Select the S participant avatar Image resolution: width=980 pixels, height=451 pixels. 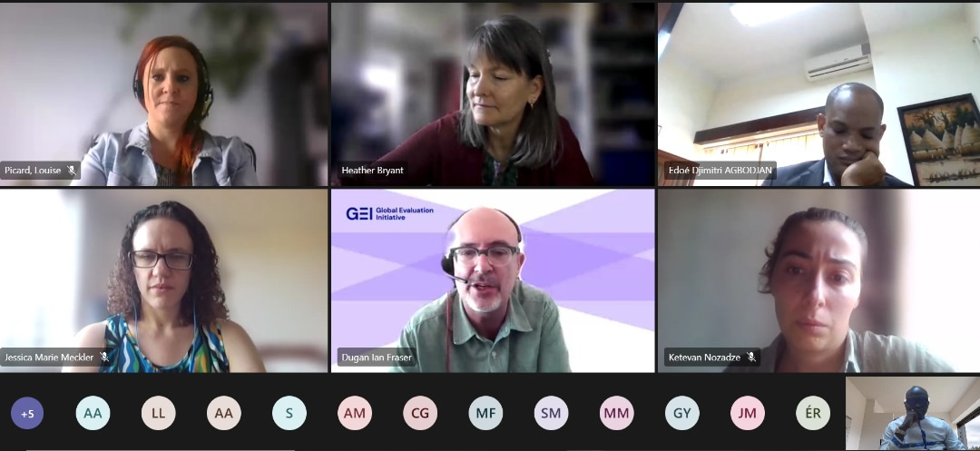click(x=289, y=413)
